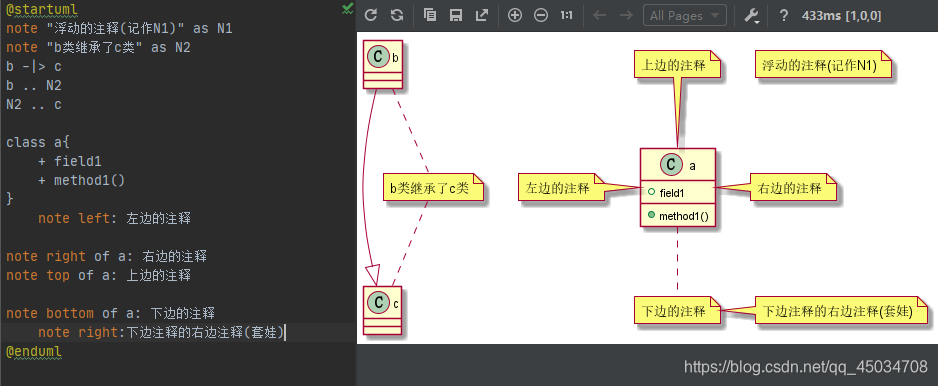Click the code line 'b -|> c'
The image size is (938, 386).
pos(34,66)
